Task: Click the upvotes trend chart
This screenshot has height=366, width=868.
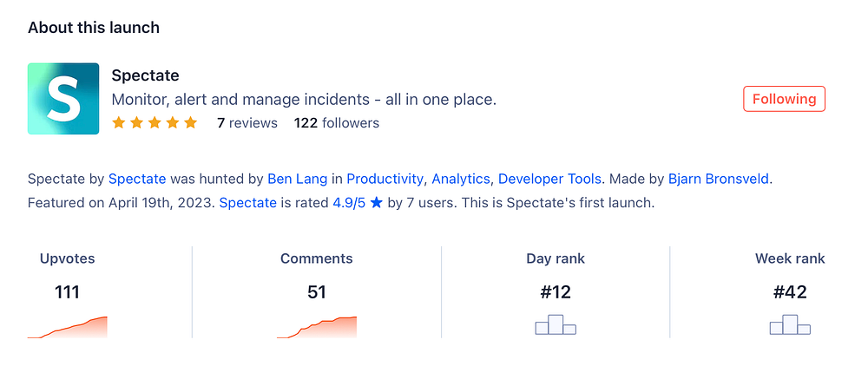Action: coord(67,327)
